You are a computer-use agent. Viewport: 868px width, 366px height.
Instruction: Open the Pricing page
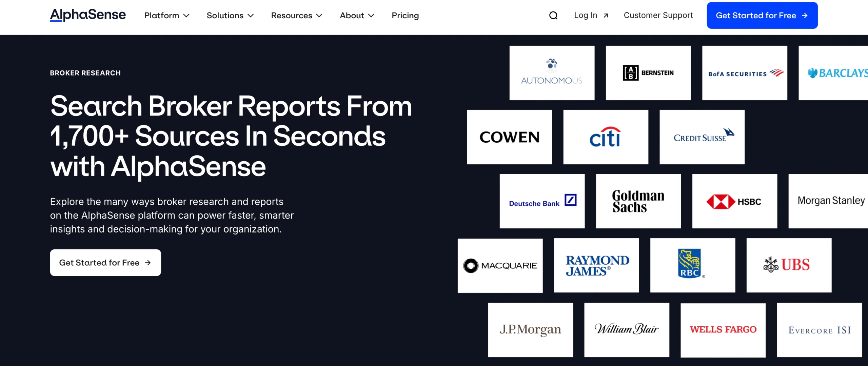click(x=405, y=16)
